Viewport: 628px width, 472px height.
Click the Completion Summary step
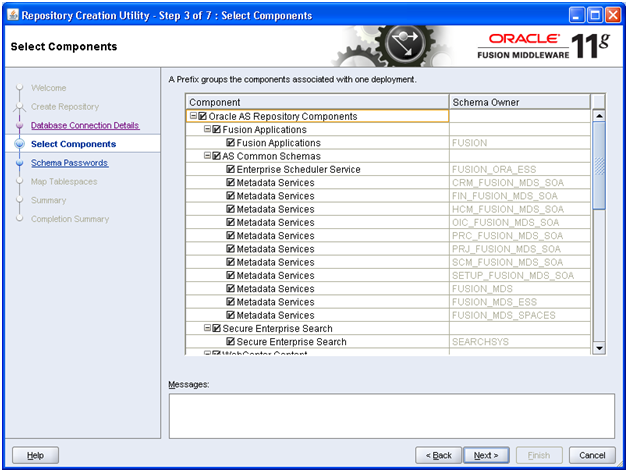coord(70,219)
